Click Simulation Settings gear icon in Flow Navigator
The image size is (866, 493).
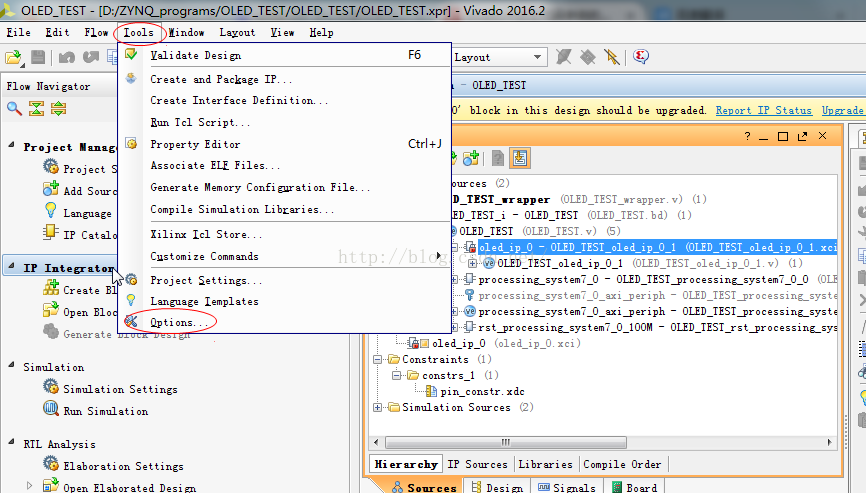(51, 386)
